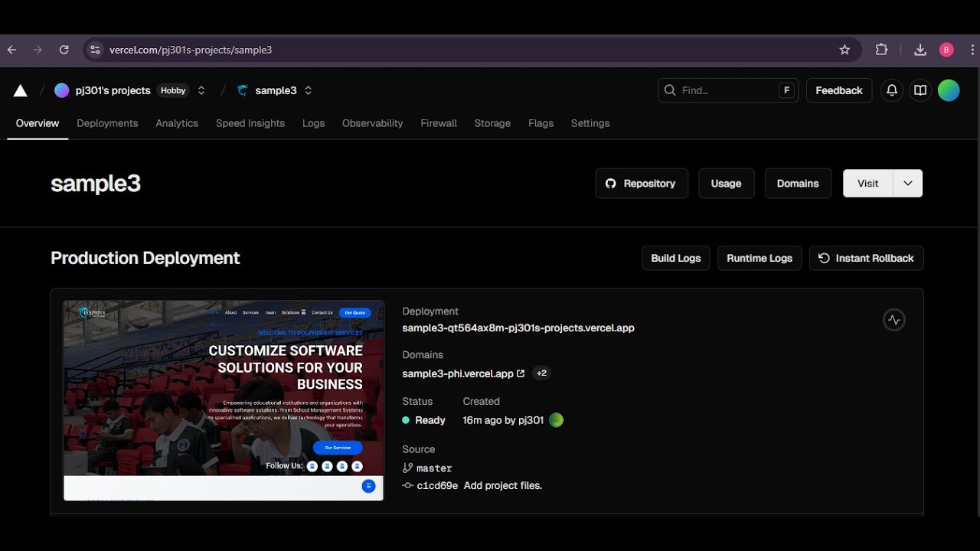Open the browser extensions puzzle icon
The image size is (980, 551).
click(x=881, y=50)
